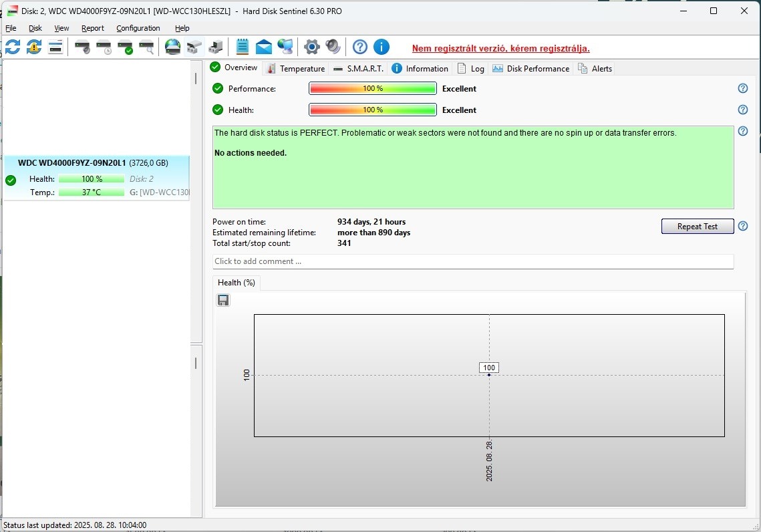Switch to the Alerts tab
761x532 pixels.
click(x=595, y=68)
